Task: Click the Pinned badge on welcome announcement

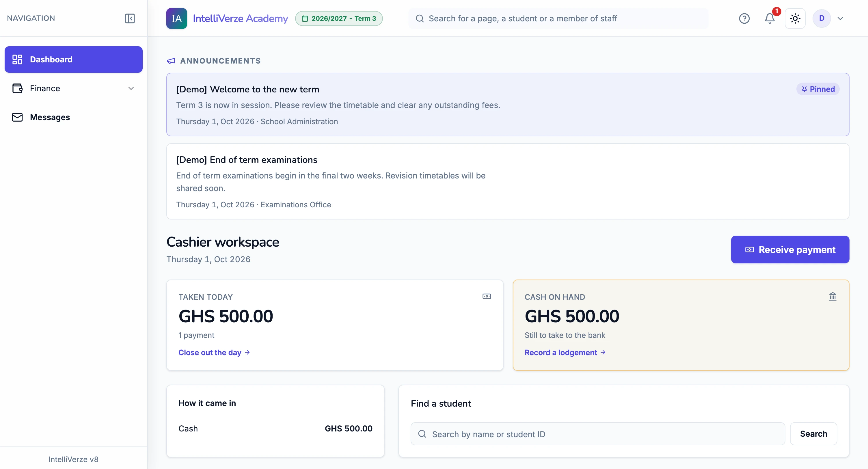Action: click(817, 89)
